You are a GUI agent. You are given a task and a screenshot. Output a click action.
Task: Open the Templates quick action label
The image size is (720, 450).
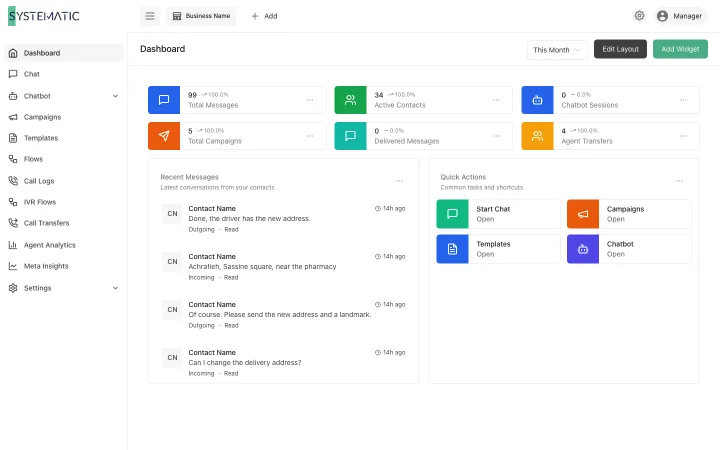point(493,244)
